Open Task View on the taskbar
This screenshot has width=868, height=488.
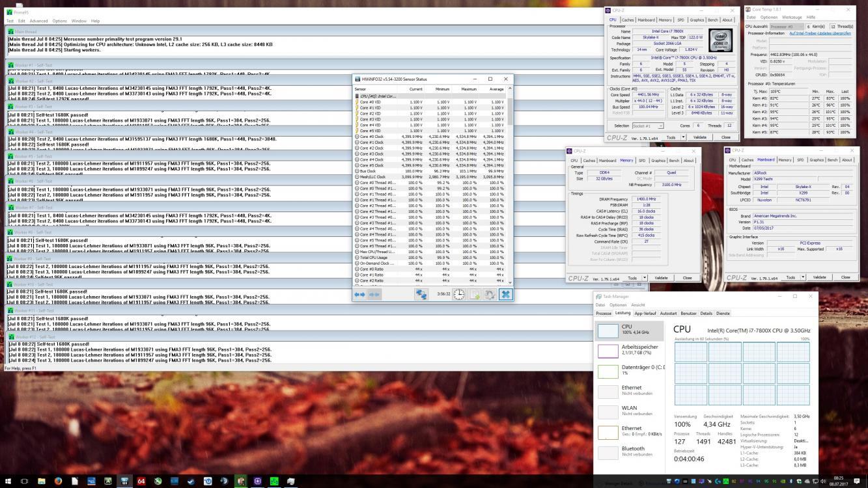click(x=24, y=481)
